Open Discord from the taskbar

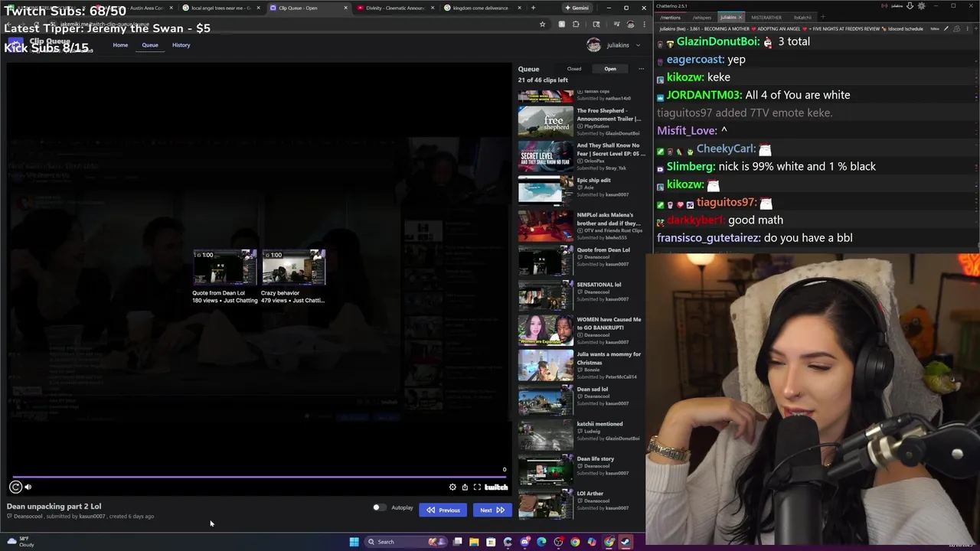click(524, 542)
